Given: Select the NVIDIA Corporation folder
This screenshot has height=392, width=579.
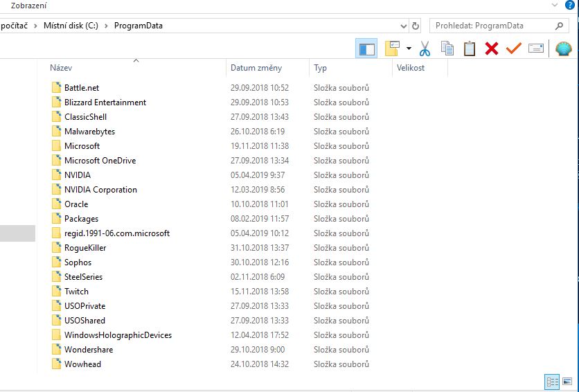Looking at the screenshot, I should (x=100, y=190).
